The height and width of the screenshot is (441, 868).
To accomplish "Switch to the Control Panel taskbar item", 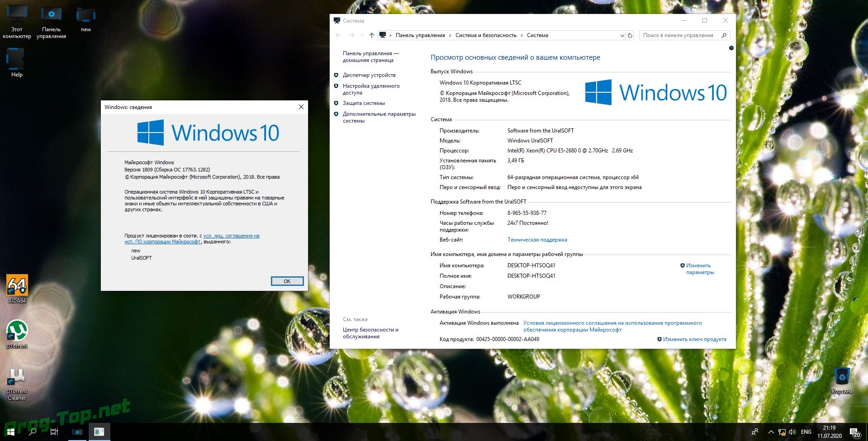I will [77, 432].
